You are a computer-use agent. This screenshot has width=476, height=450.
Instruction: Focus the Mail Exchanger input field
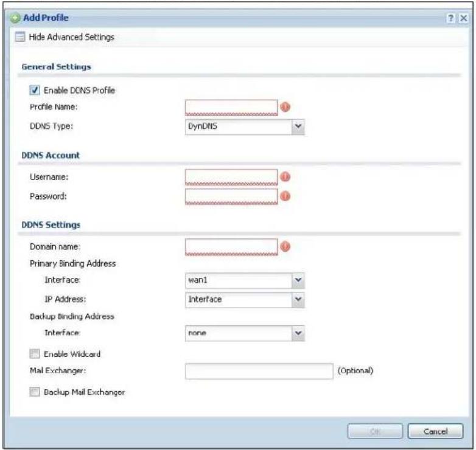259,371
